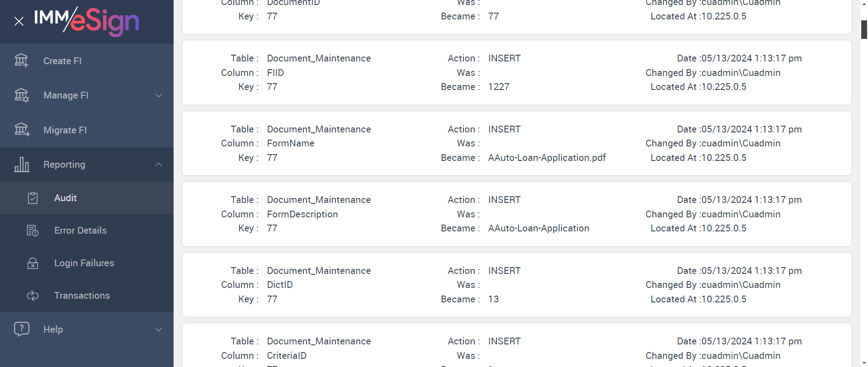The image size is (868, 367).
Task: Click the Help question bubble icon
Action: (x=21, y=329)
